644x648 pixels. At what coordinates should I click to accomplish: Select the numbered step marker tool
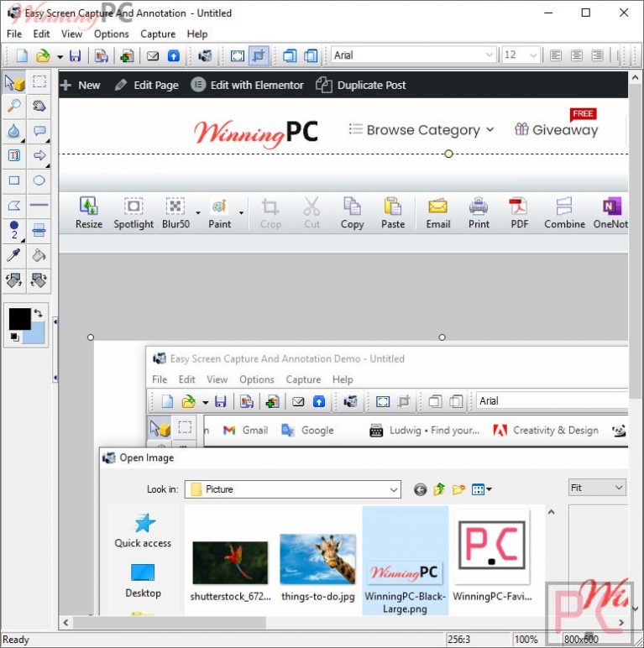tap(14, 230)
